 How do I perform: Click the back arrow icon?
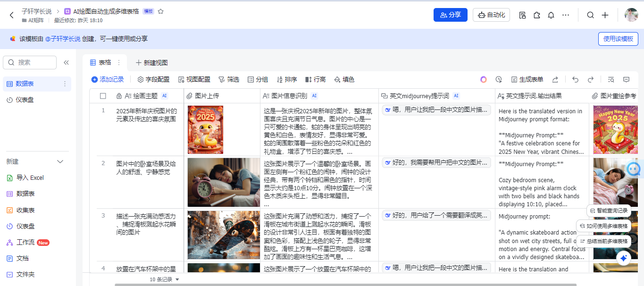(x=11, y=15)
